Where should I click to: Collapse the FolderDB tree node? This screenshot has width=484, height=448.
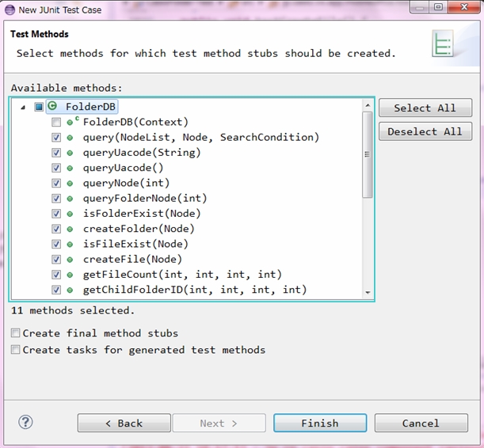23,108
